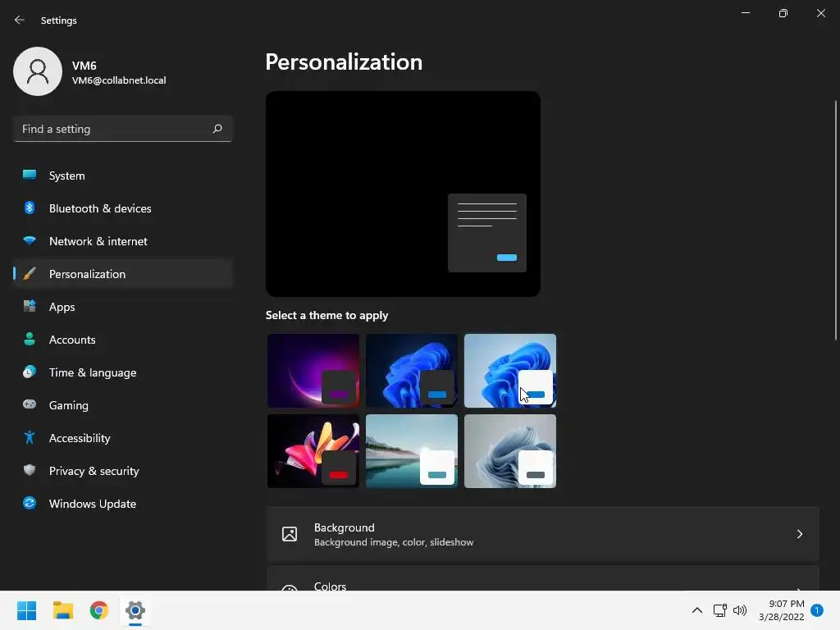Apply the purple Glow theme
This screenshot has width=840, height=630.
pyautogui.click(x=313, y=371)
